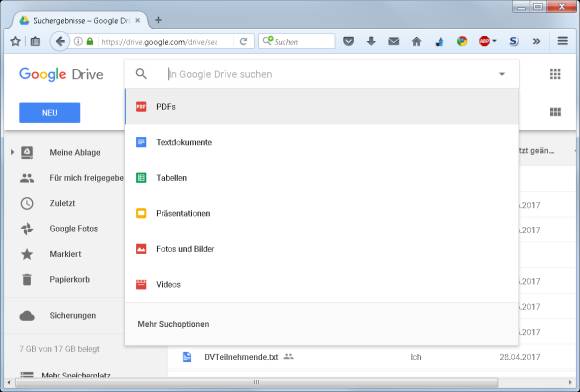The height and width of the screenshot is (392, 580).
Task: Open Mehr Suchoptionen
Action: pyautogui.click(x=173, y=324)
